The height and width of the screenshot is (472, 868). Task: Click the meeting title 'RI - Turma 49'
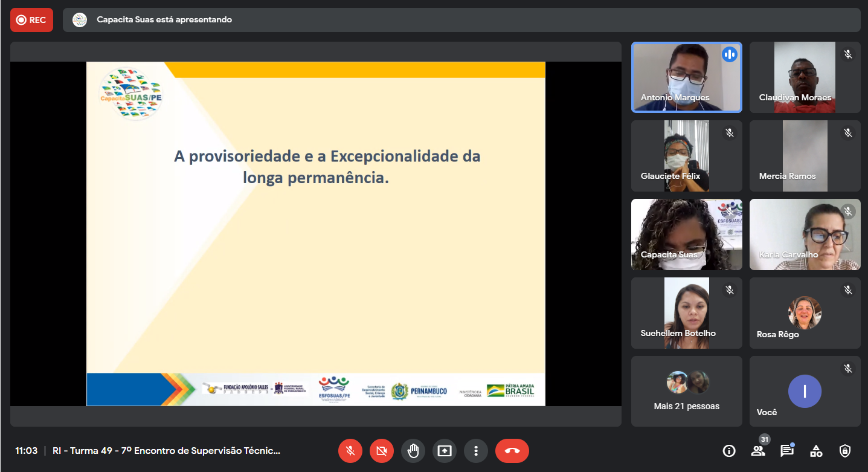tap(166, 451)
